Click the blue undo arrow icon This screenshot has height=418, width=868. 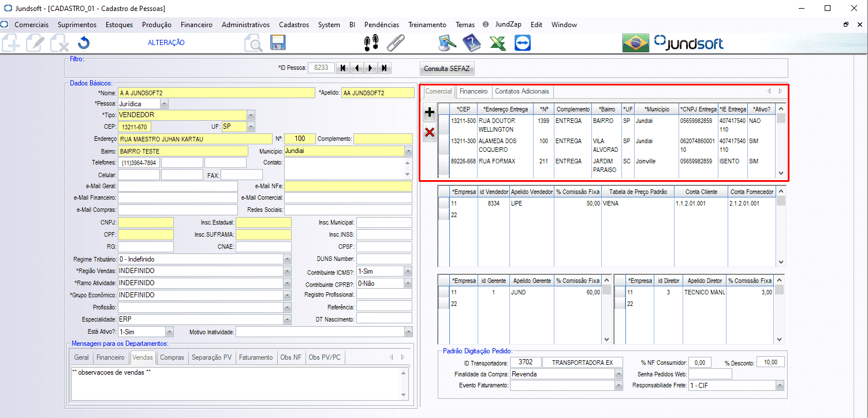(x=84, y=43)
